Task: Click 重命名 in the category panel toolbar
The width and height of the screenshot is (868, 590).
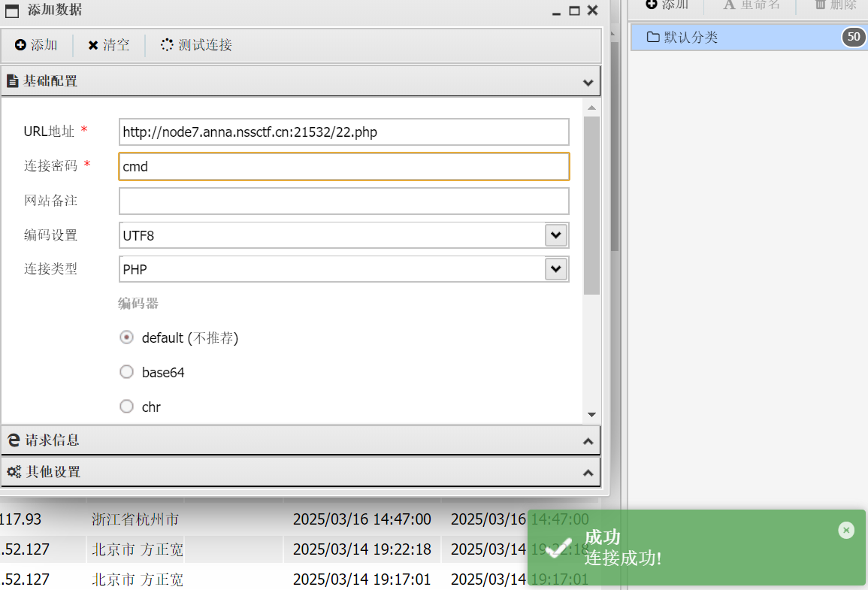Action: point(752,5)
